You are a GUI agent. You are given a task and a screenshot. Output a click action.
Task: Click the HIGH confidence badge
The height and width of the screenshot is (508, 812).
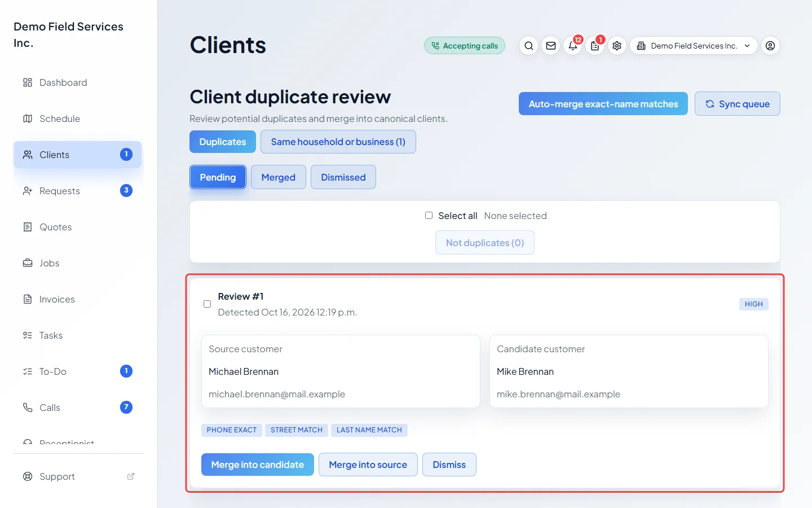[x=754, y=304]
